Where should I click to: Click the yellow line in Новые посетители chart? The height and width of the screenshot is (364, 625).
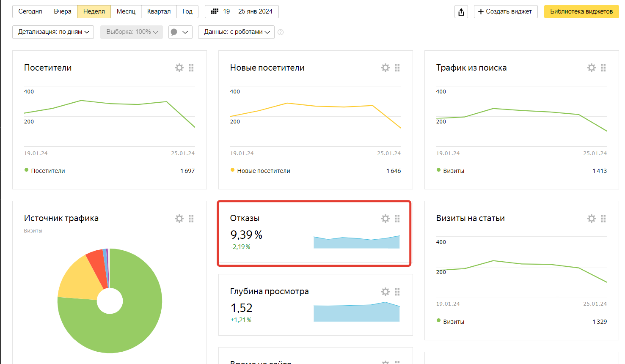point(316,106)
